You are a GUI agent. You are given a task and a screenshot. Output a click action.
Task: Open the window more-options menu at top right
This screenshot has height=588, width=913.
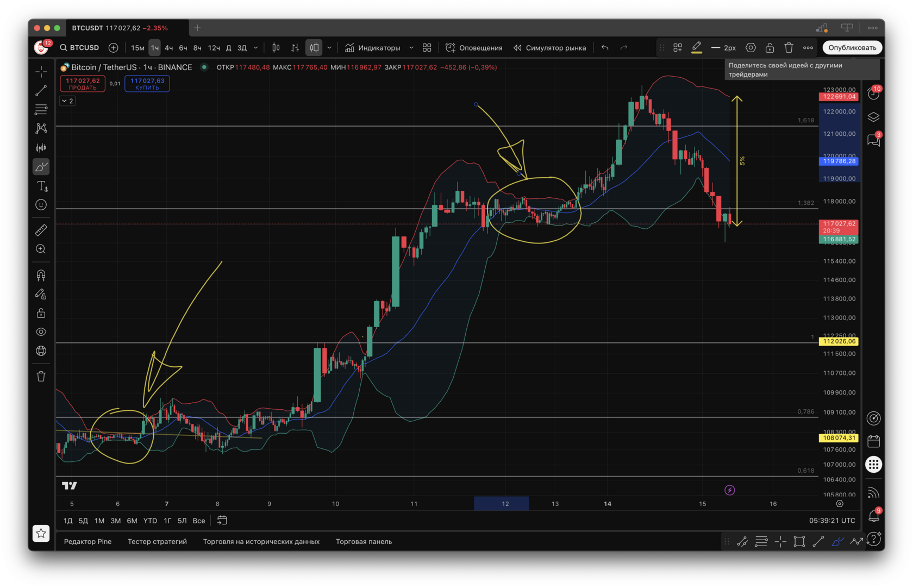(873, 28)
